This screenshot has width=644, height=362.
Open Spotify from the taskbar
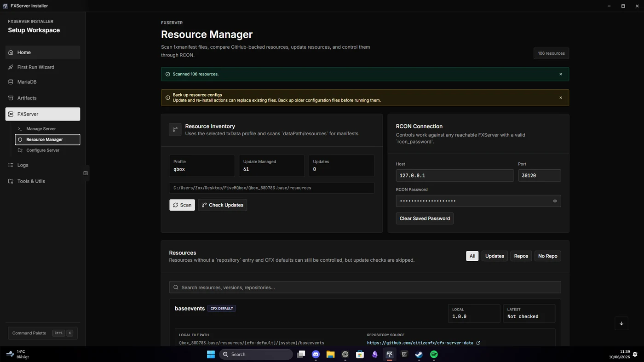point(434,354)
